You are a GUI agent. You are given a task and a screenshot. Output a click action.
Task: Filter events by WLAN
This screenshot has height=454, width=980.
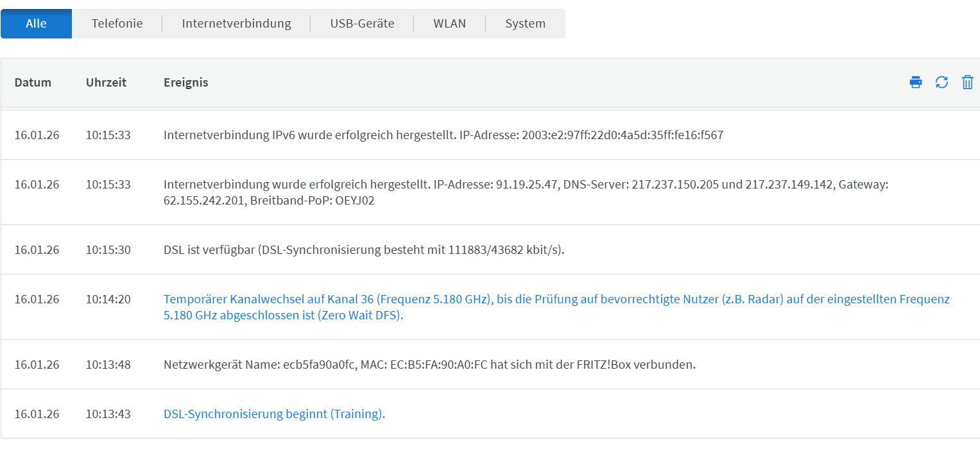(449, 24)
